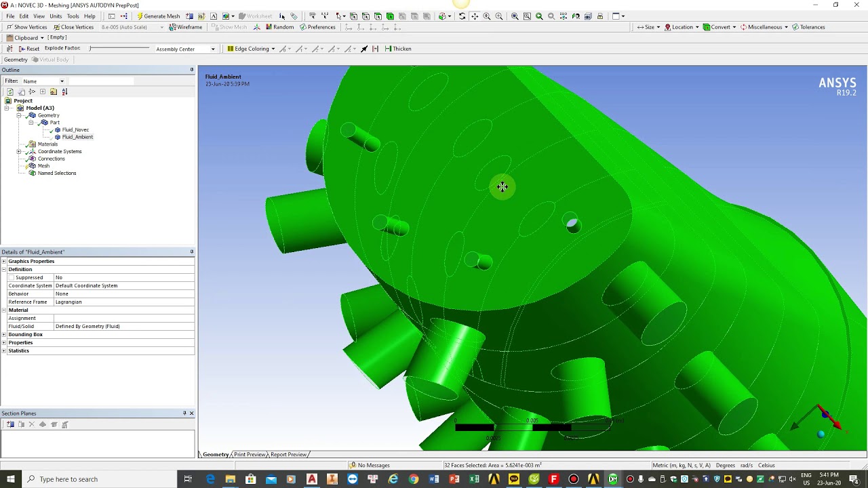
Task: Open the Help menu
Action: pyautogui.click(x=90, y=16)
